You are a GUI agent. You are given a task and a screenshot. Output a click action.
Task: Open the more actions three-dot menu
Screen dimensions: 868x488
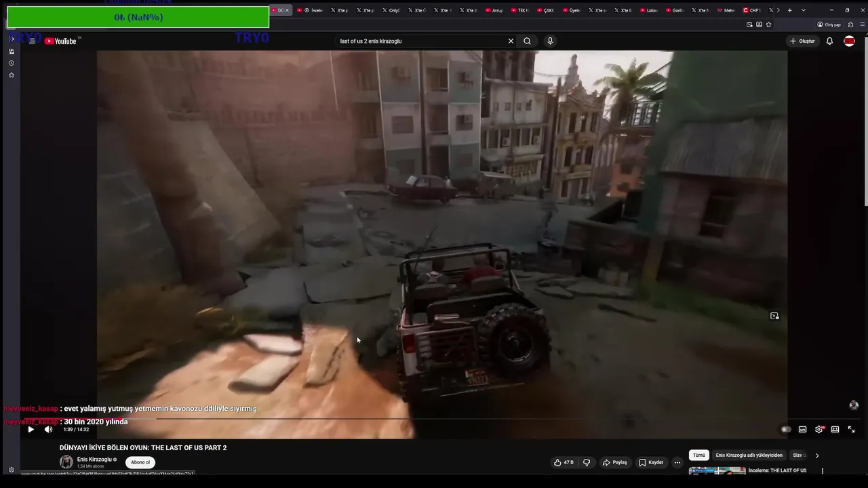677,462
